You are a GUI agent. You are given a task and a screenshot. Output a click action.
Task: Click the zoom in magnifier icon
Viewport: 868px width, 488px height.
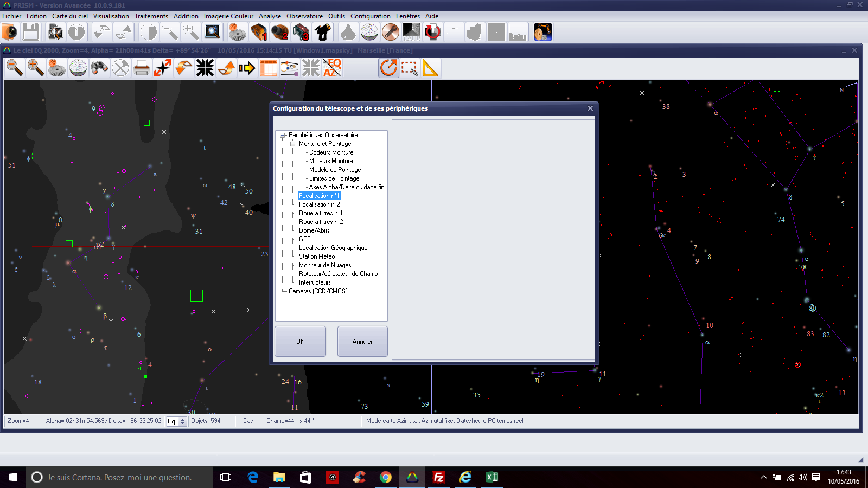coord(36,68)
